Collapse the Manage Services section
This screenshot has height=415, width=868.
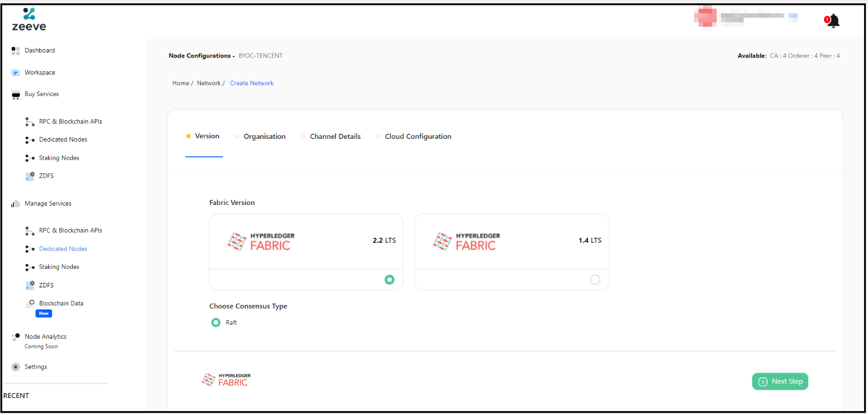click(x=47, y=203)
